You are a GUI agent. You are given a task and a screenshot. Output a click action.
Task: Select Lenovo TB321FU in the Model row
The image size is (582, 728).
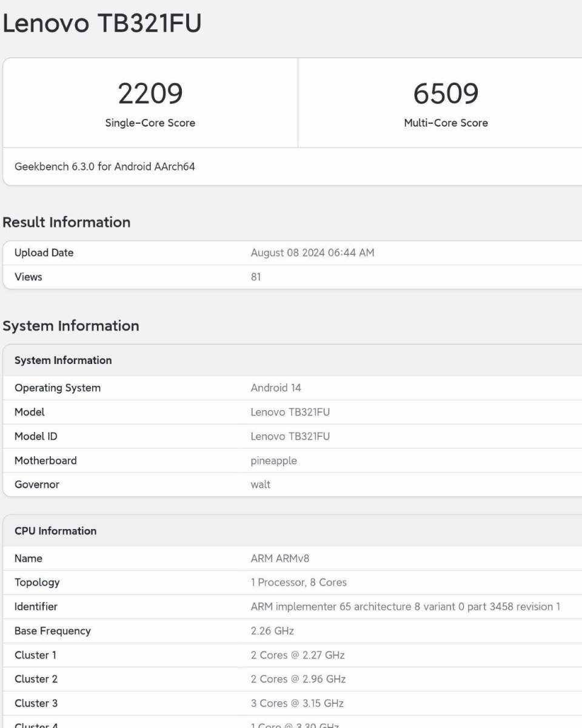[290, 412]
